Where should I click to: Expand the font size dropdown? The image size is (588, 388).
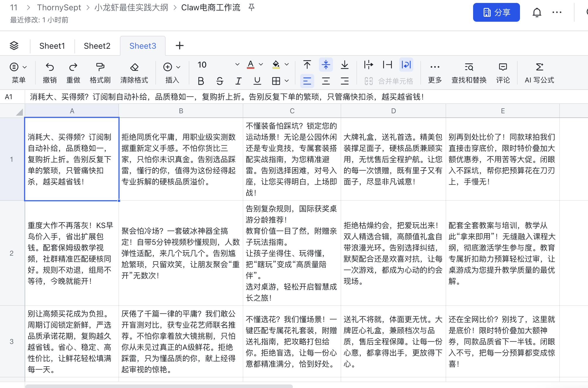click(237, 65)
